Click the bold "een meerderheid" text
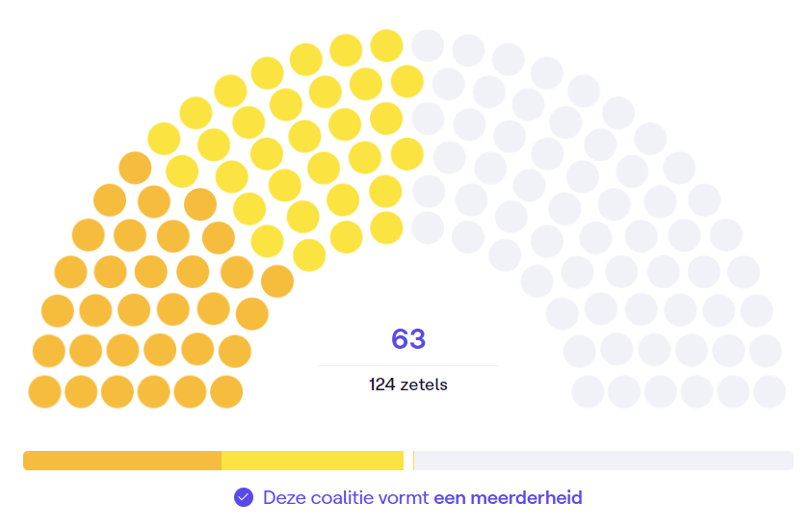 pyautogui.click(x=508, y=497)
